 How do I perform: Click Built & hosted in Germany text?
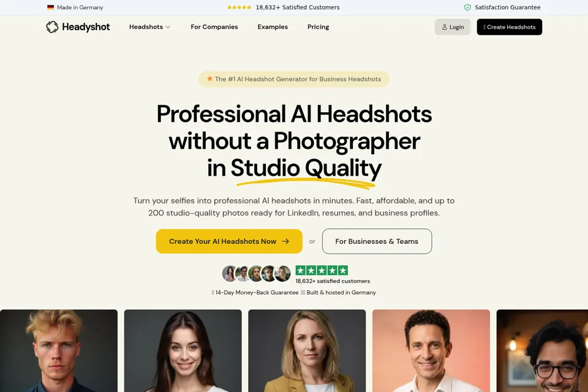(x=341, y=293)
